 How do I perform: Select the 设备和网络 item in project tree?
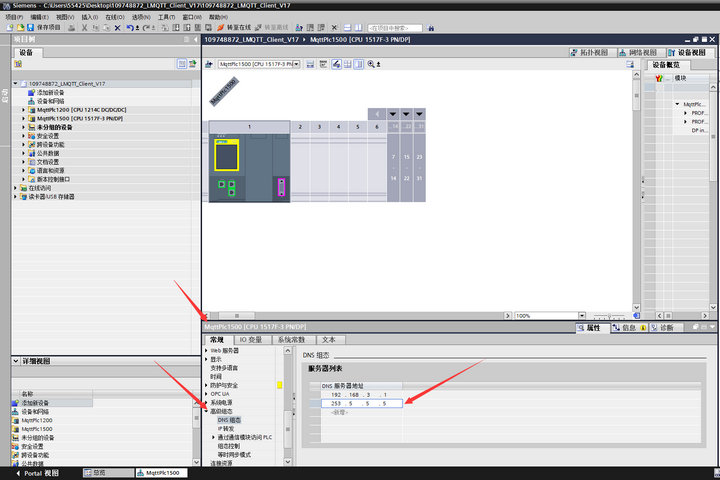tap(49, 101)
